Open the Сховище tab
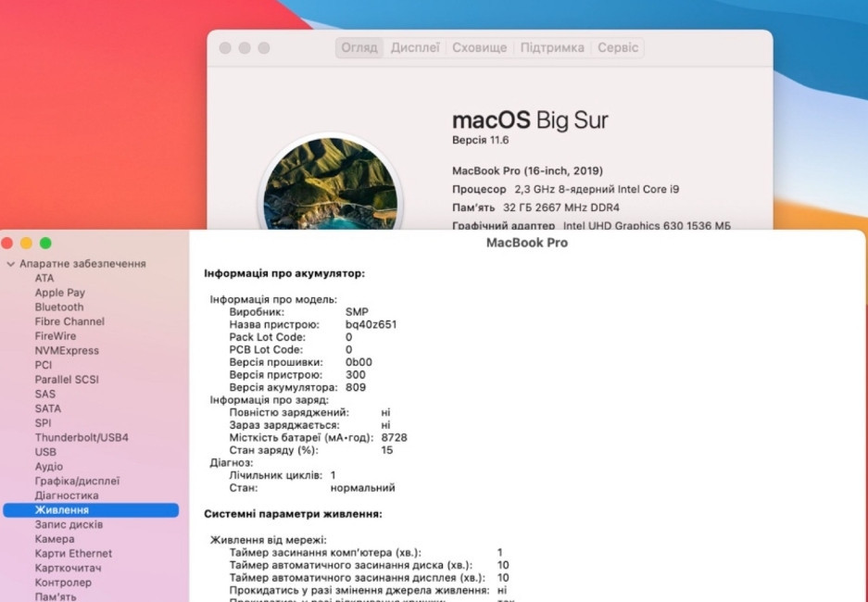Viewport: 868px width, 602px height. click(x=479, y=47)
